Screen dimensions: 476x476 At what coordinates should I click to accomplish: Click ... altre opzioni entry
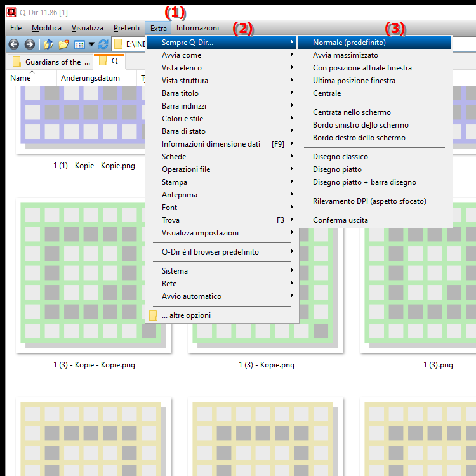(222, 315)
